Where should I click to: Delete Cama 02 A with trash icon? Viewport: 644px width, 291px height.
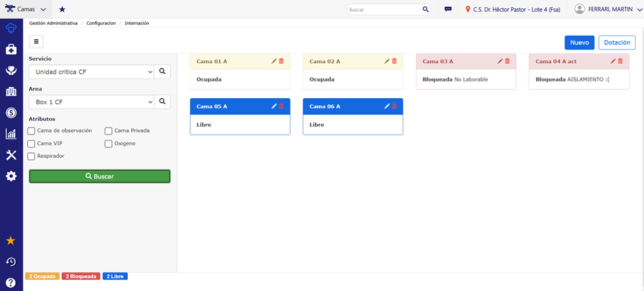pos(395,61)
